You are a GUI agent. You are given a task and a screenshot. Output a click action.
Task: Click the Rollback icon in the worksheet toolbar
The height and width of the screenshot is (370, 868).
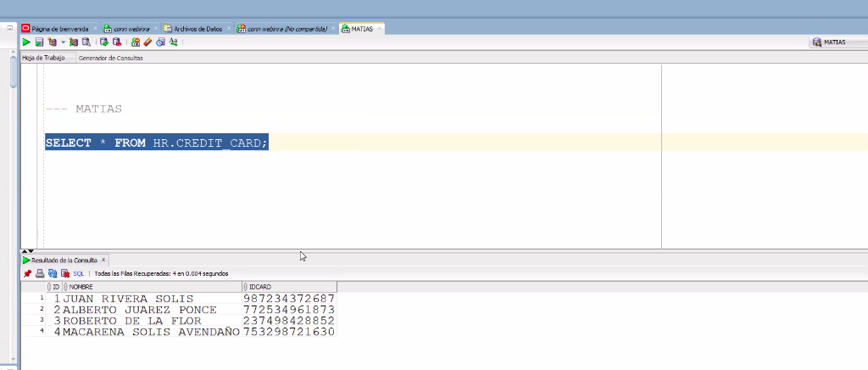point(116,42)
